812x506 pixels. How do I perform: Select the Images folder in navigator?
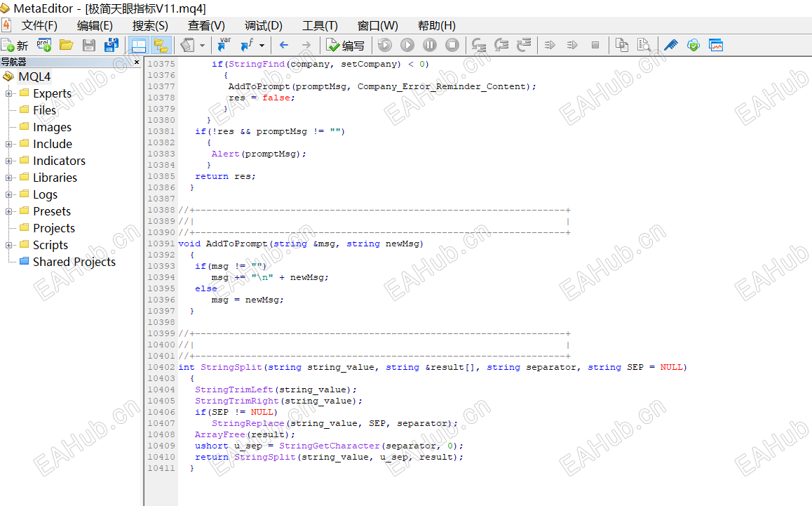coord(52,127)
